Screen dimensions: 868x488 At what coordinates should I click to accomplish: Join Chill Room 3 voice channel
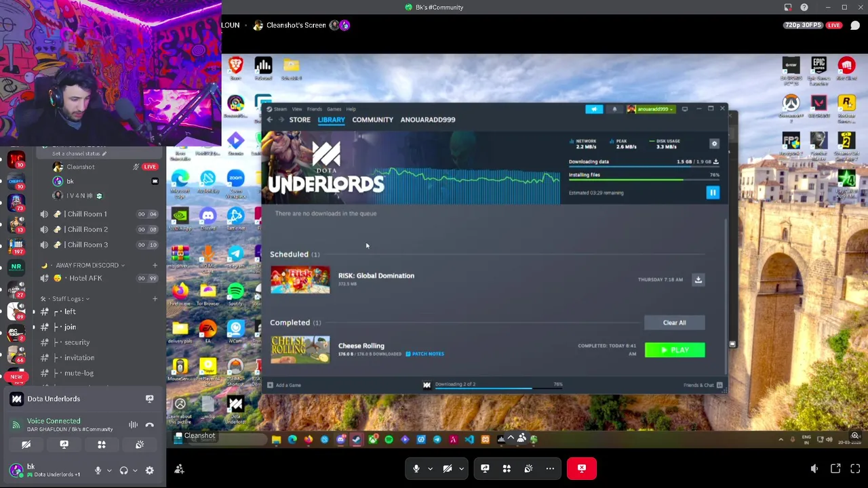[98, 245]
